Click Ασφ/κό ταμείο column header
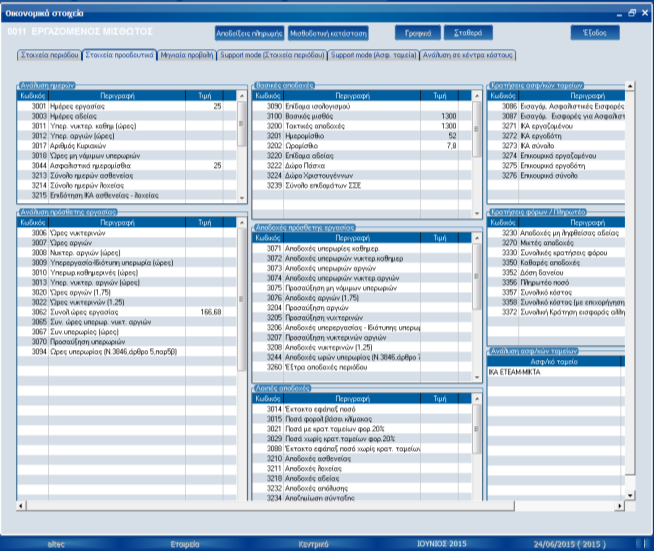654x551 pixels. tap(554, 362)
